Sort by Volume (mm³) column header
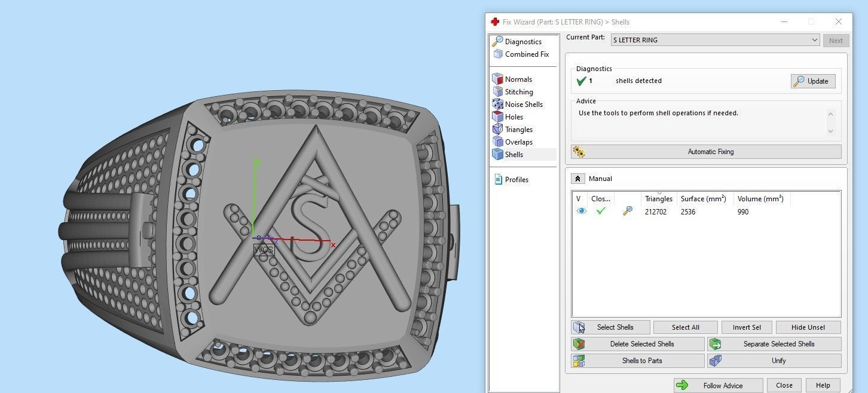 [x=761, y=199]
